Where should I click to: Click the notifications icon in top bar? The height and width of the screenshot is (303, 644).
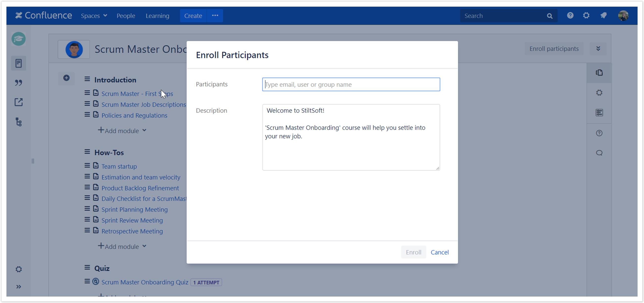point(603,16)
